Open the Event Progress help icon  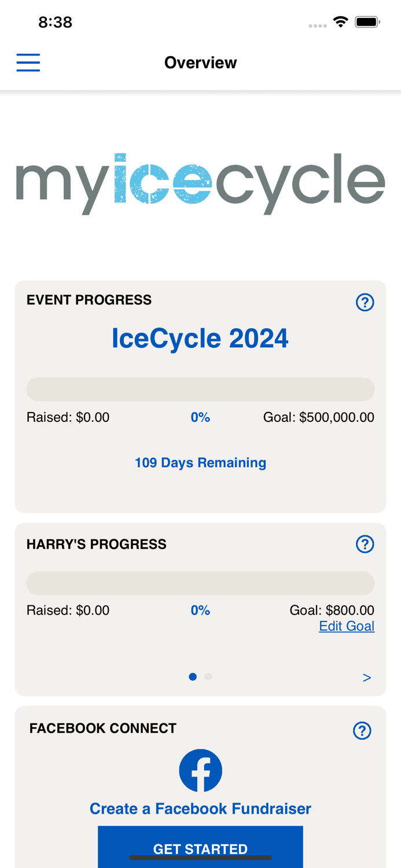coord(365,301)
